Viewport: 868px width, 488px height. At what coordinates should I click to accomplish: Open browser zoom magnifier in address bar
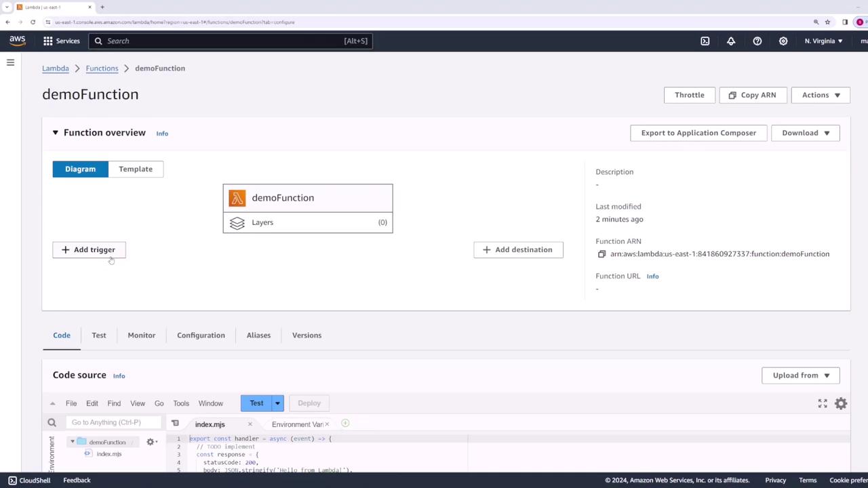[816, 22]
